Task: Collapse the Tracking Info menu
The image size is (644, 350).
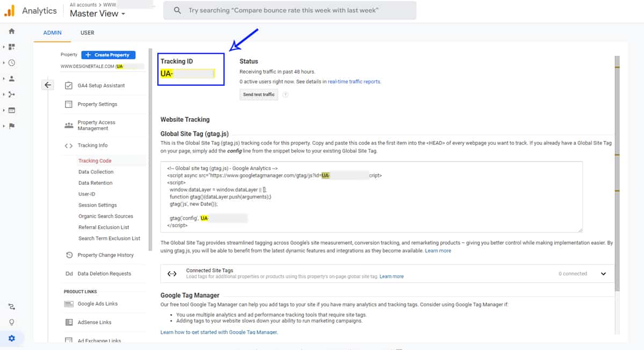Action: point(92,145)
